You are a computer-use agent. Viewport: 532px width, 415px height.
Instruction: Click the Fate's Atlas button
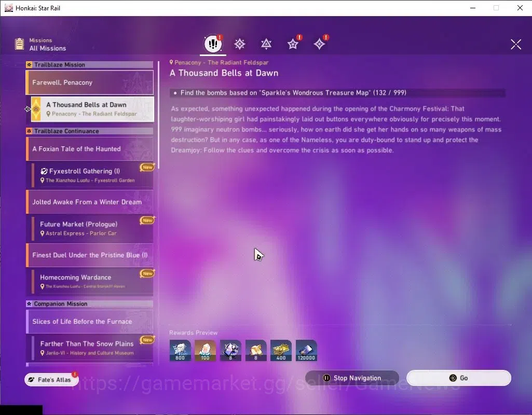pyautogui.click(x=51, y=379)
